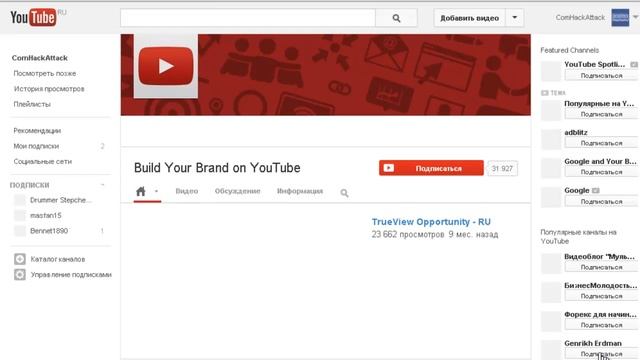Click the 31 927 subscriber count
This screenshot has width=640, height=360.
click(502, 169)
